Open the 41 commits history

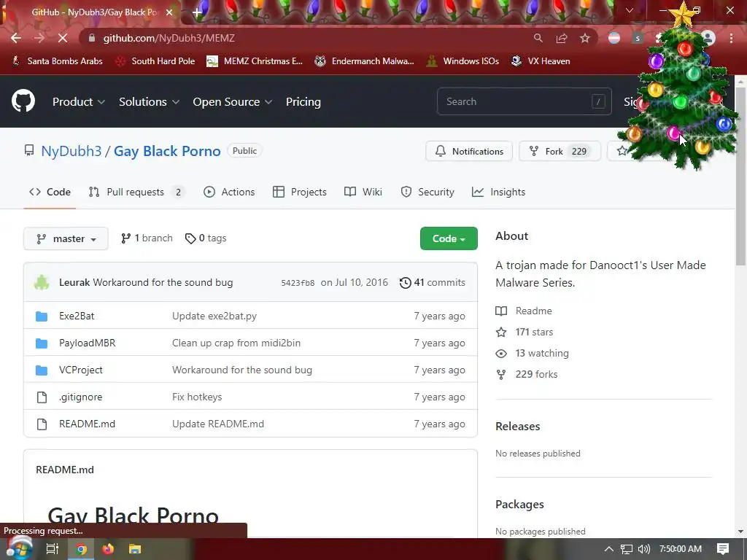(x=432, y=282)
